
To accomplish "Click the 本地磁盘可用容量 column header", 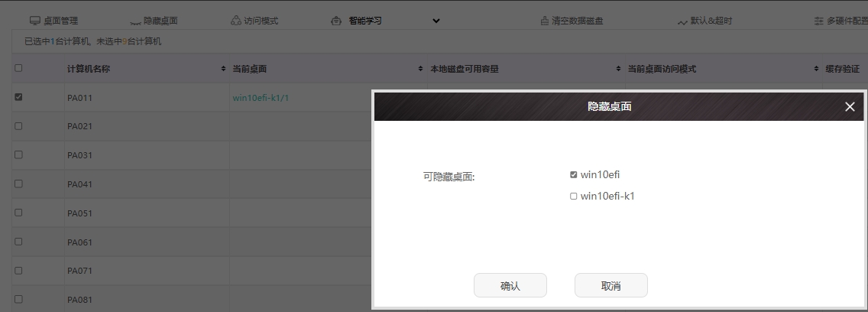I will click(465, 69).
